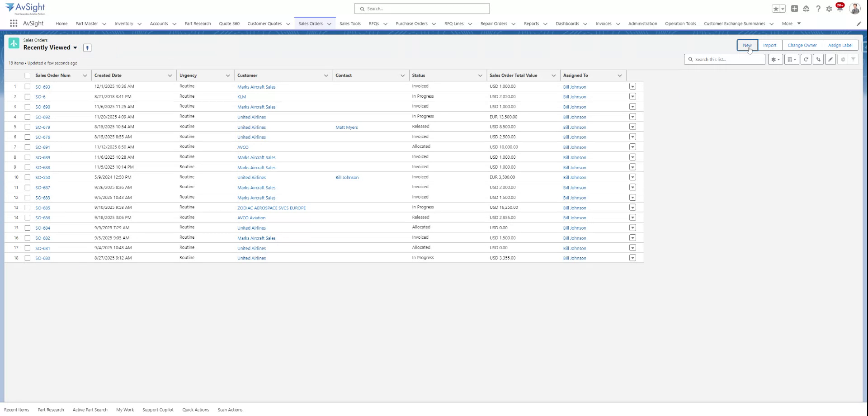Refresh the list with the refresh icon
Screen dimensions: 868x416
click(806, 59)
